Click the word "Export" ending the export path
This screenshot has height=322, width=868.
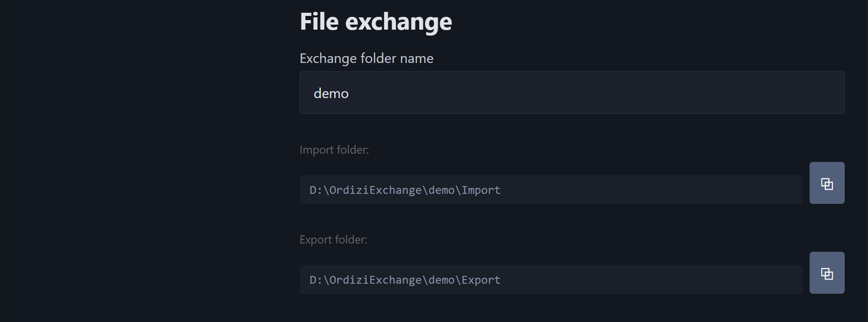(481, 280)
